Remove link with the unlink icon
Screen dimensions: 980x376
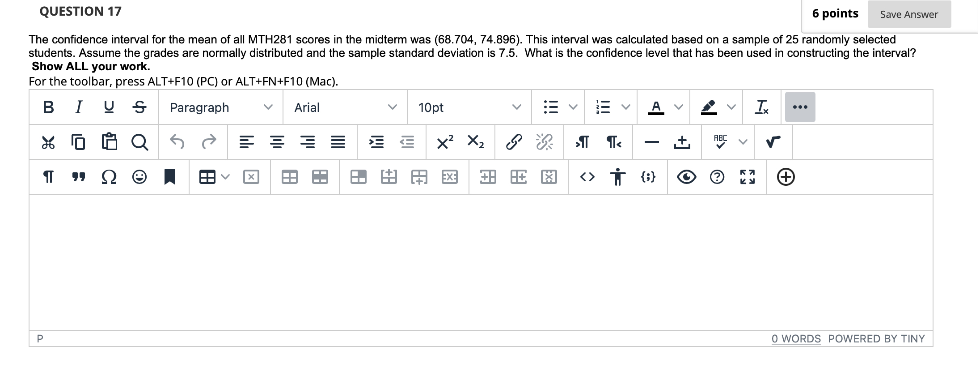(x=545, y=142)
